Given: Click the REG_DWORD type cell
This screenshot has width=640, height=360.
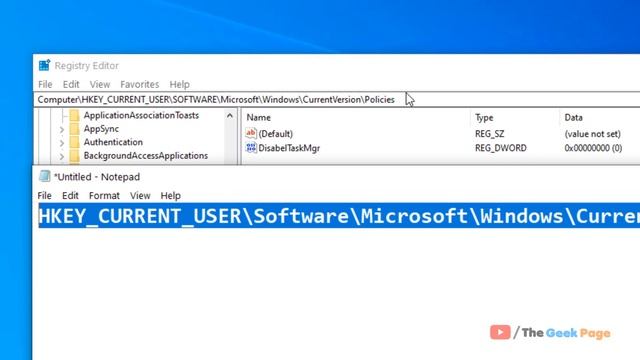Looking at the screenshot, I should click(500, 148).
